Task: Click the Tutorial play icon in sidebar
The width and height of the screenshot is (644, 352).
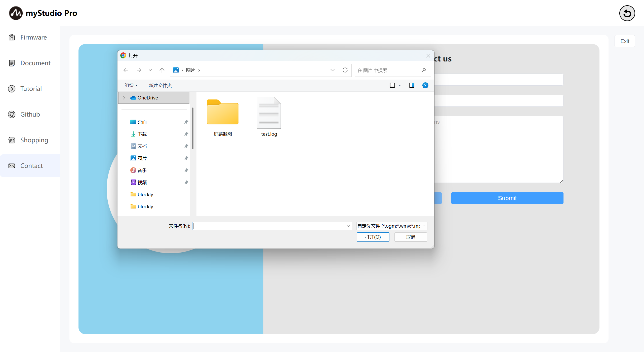Action: pos(12,89)
